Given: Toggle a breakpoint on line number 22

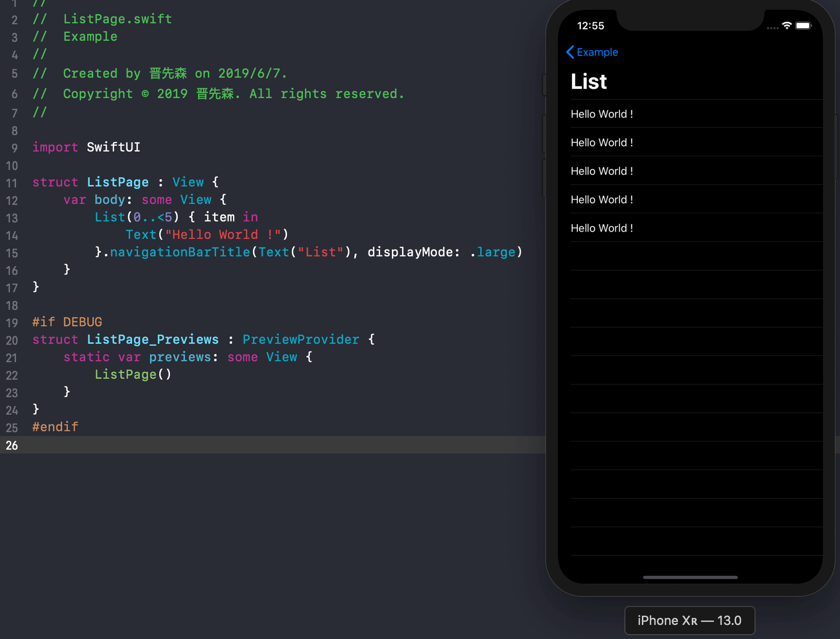Looking at the screenshot, I should (x=12, y=375).
